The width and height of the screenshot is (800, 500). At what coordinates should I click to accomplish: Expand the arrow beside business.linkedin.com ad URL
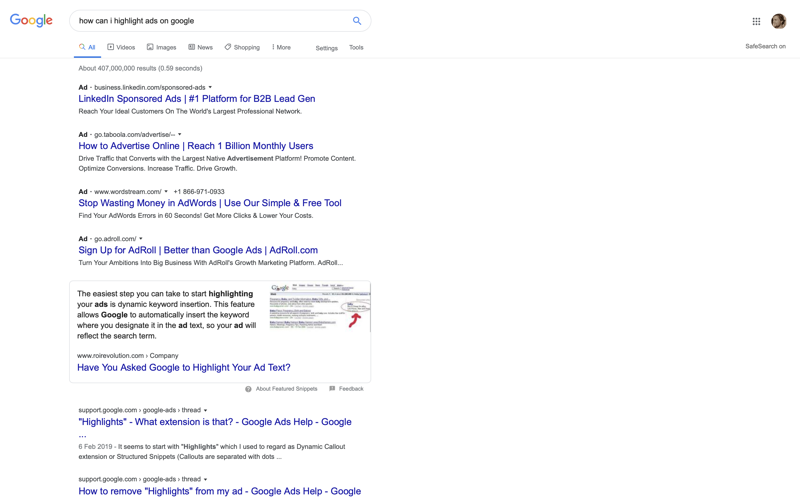click(210, 87)
